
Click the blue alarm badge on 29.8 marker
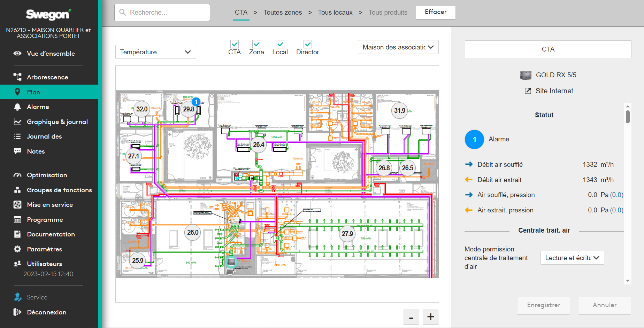[196, 102]
